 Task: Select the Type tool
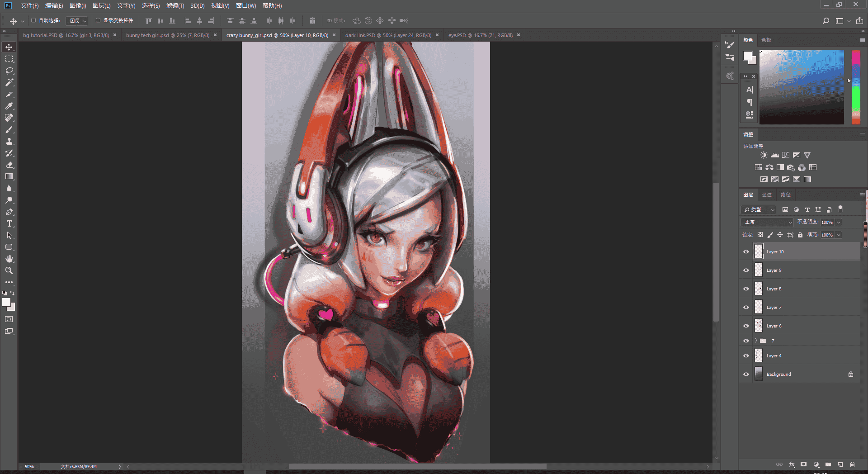9,224
